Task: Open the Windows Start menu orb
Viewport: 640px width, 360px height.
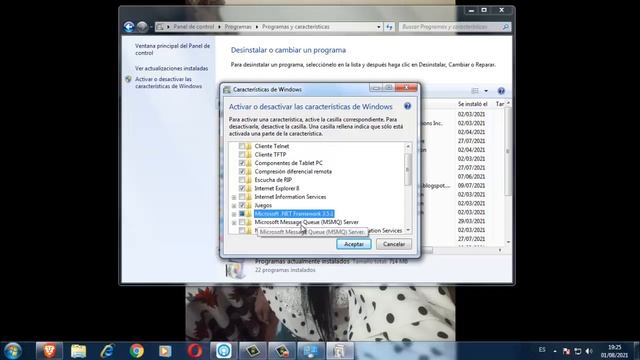Action: 13,351
